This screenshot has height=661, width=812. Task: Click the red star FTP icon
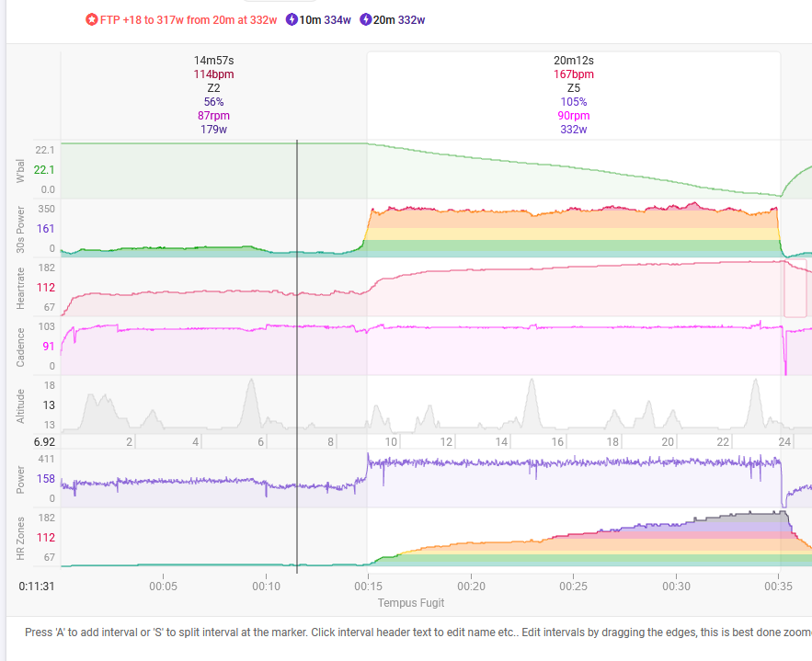[x=91, y=19]
